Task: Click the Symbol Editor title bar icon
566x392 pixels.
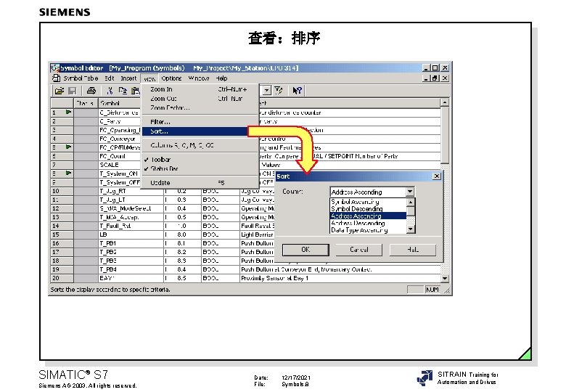Action: (x=55, y=68)
